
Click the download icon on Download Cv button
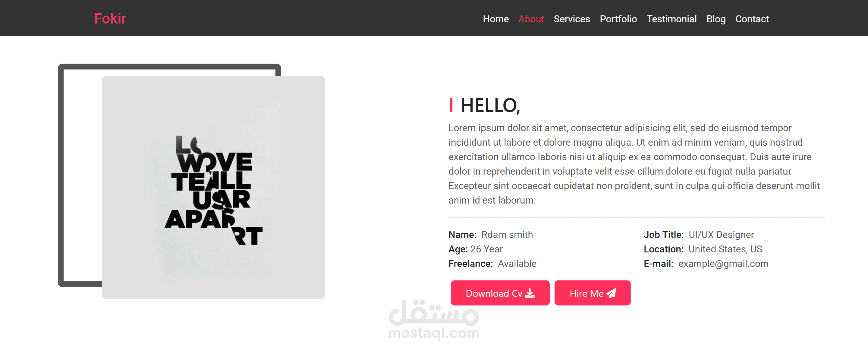(x=530, y=293)
